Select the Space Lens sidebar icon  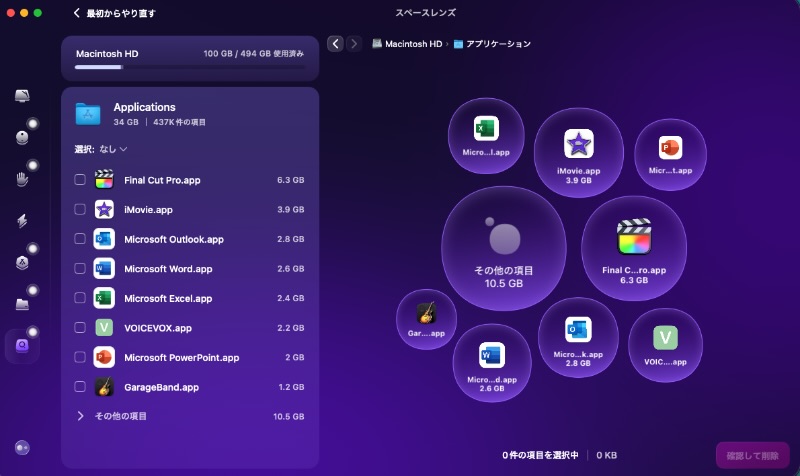(x=22, y=346)
